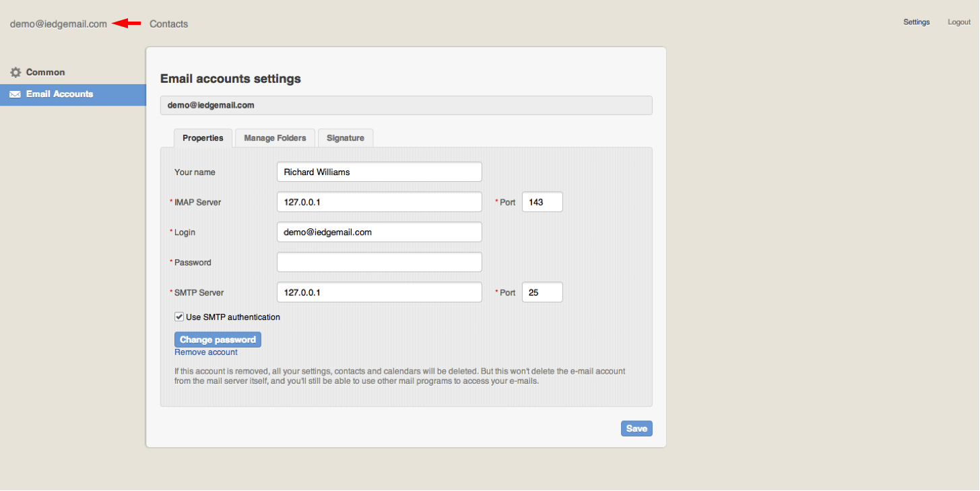The width and height of the screenshot is (980, 491).
Task: Click the Remove account link
Action: click(205, 352)
